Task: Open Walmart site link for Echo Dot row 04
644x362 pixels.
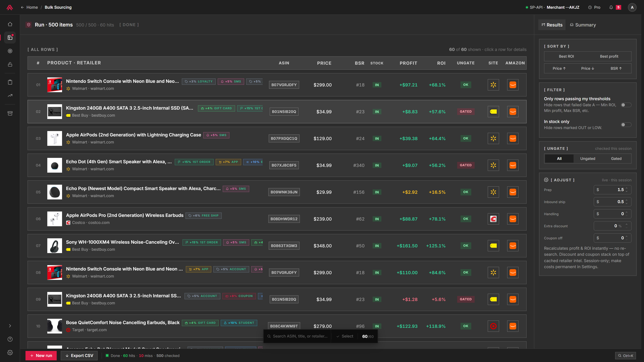Action: click(493, 165)
